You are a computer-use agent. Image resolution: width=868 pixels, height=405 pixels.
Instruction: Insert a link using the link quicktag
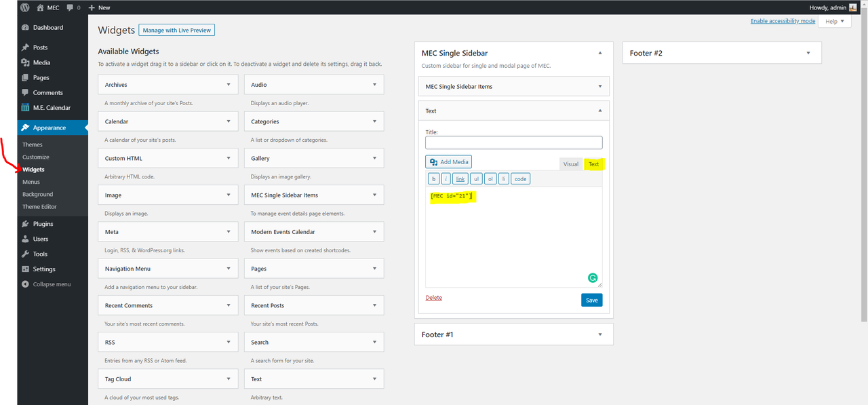pyautogui.click(x=460, y=178)
